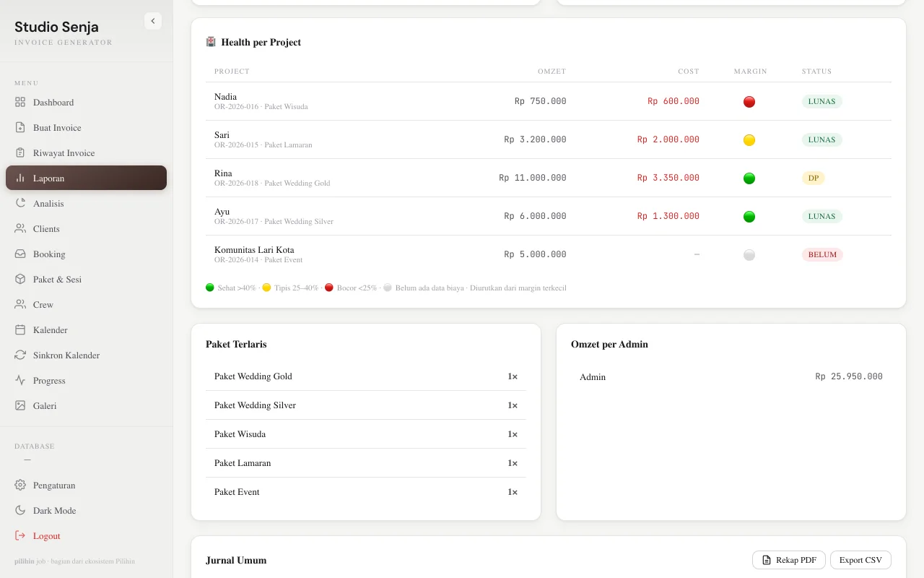Click the Health per Project header icon
Viewport: 924px width, 578px height.
tap(211, 42)
